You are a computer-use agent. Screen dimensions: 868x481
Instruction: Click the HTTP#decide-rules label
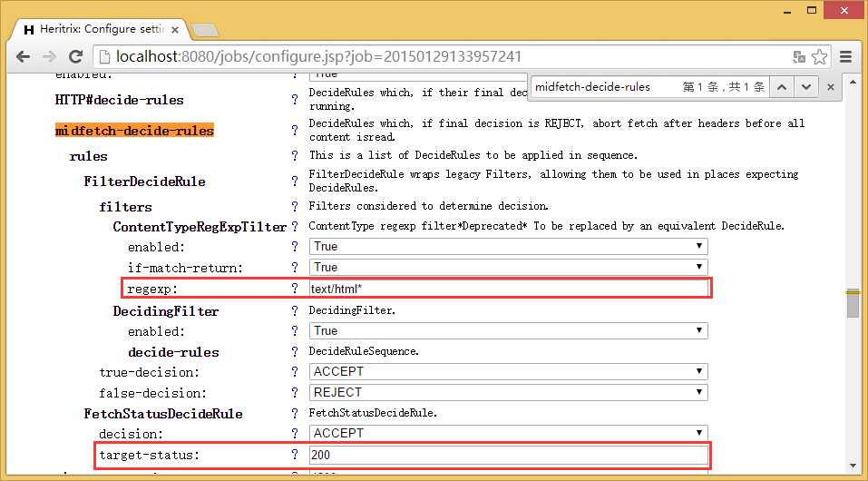click(x=119, y=100)
